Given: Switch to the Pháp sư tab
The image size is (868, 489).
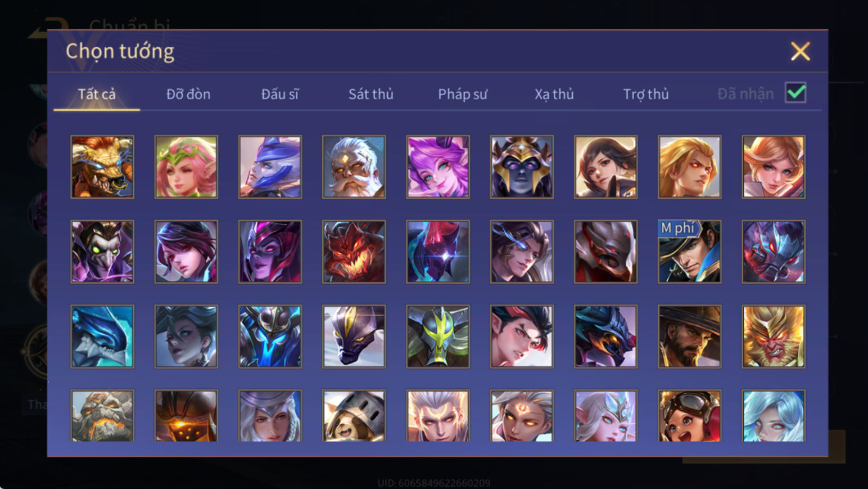Looking at the screenshot, I should [x=463, y=94].
